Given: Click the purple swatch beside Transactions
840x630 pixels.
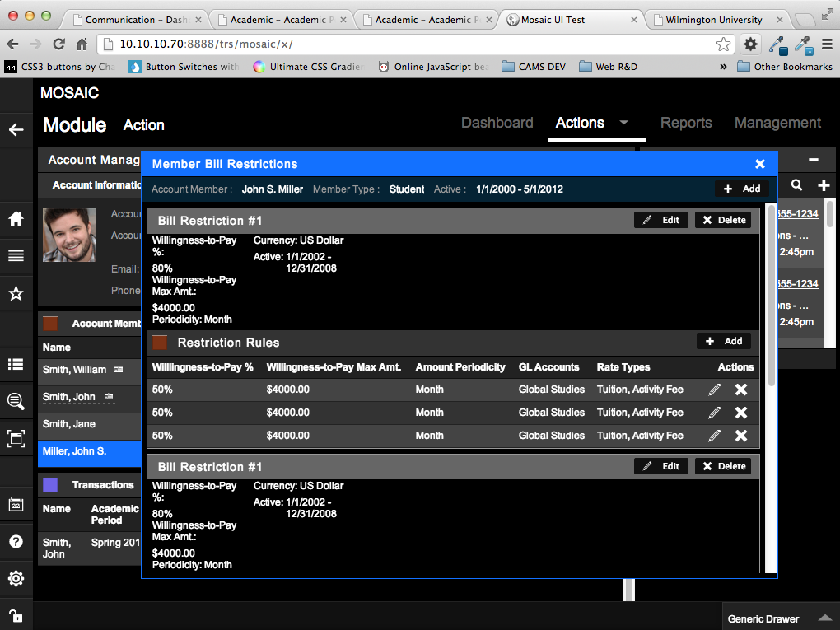Looking at the screenshot, I should [x=50, y=485].
